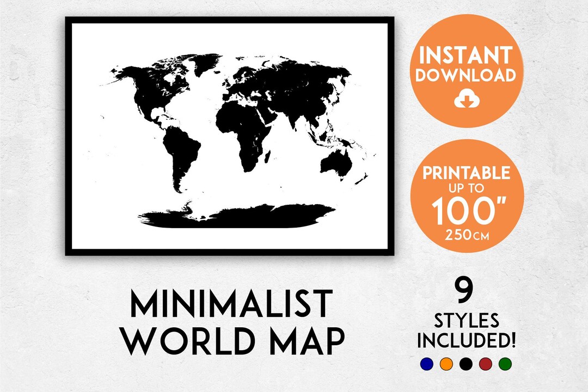Toggle the green color style dot
This screenshot has width=588, height=392.
(x=505, y=363)
